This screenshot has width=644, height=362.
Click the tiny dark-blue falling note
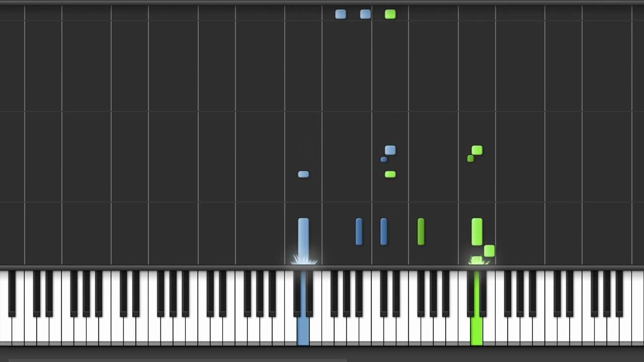383,159
